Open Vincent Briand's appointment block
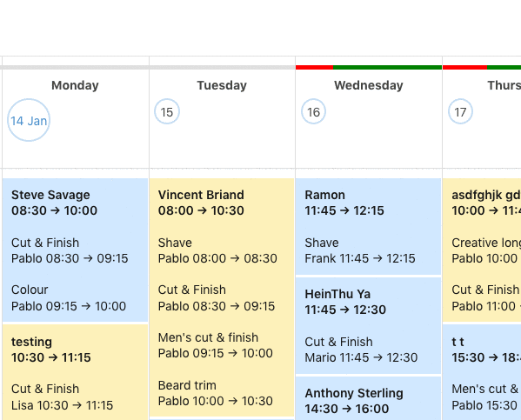Viewport: 521px width, 420px height. pos(222,297)
